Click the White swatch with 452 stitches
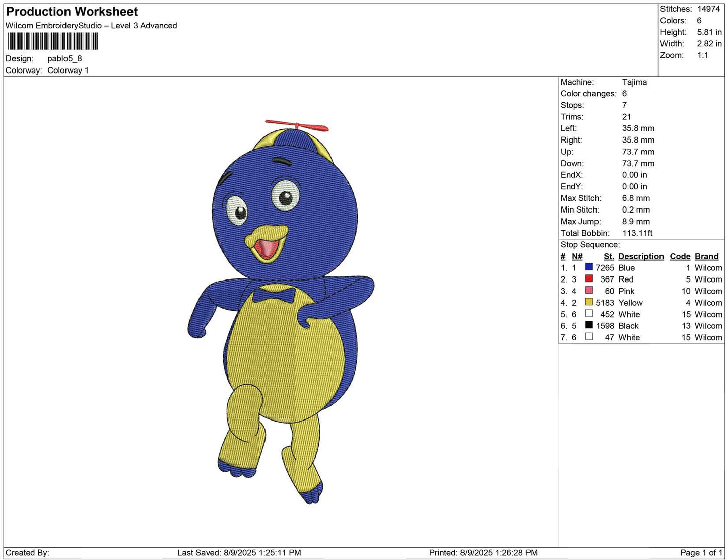 589,313
